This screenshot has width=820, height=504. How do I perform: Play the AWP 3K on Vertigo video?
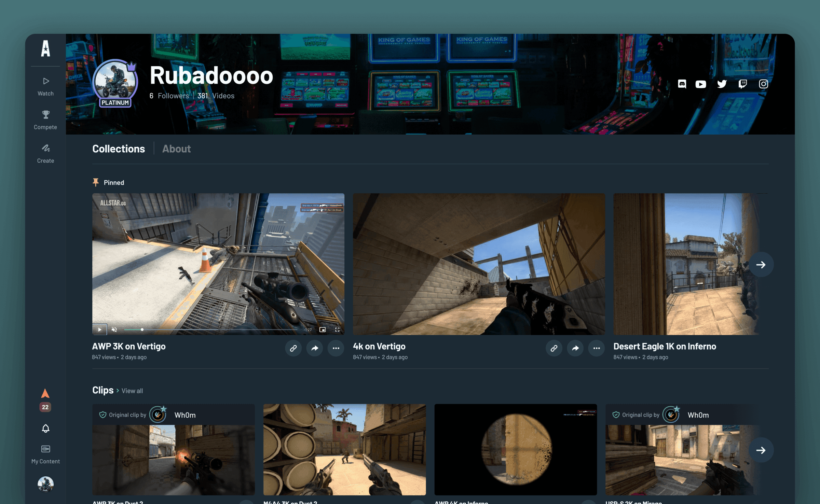point(100,330)
